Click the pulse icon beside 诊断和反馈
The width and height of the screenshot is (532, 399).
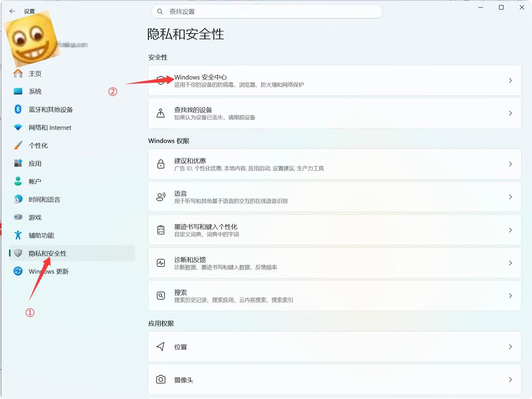click(161, 263)
